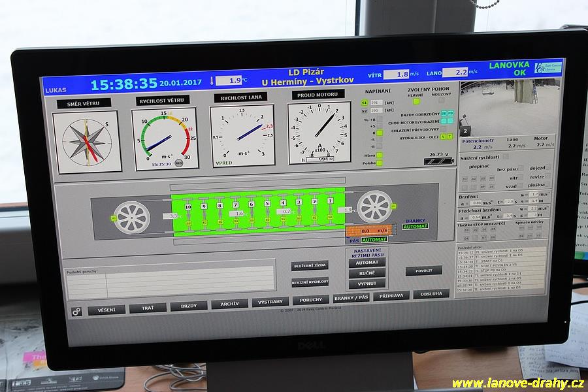Screen dimensions: 588x392
Task: Open the VĚŠENÍ tab
Action: click(x=106, y=309)
